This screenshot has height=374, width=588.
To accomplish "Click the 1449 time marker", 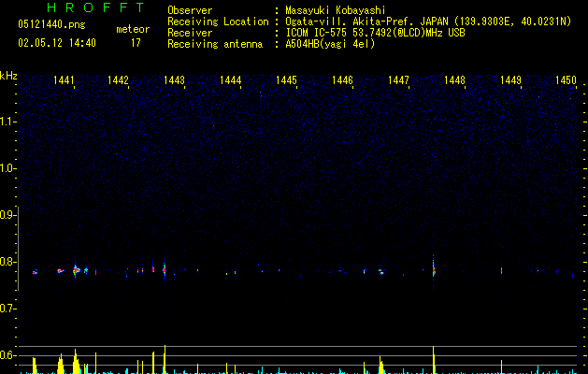I will tap(510, 79).
